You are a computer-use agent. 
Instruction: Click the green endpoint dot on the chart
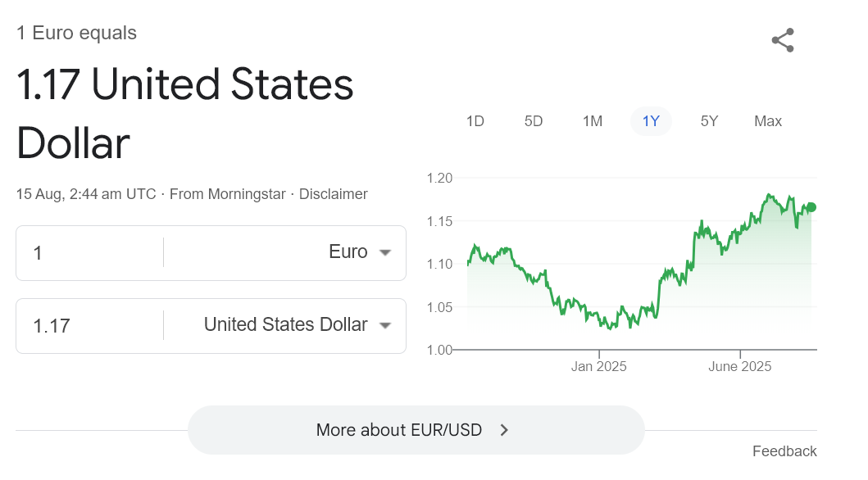[x=811, y=207]
